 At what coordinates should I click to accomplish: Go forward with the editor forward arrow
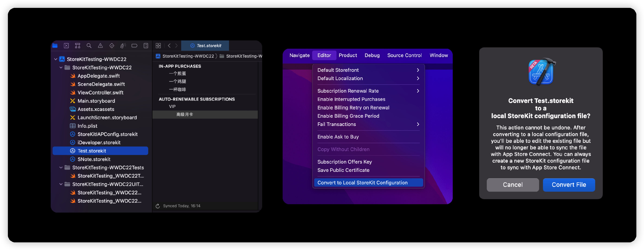tap(176, 46)
